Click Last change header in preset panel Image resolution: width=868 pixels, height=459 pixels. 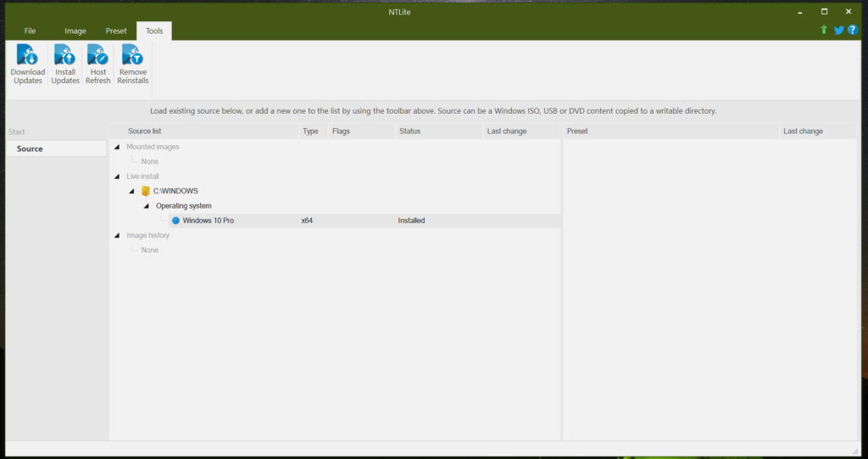point(818,132)
